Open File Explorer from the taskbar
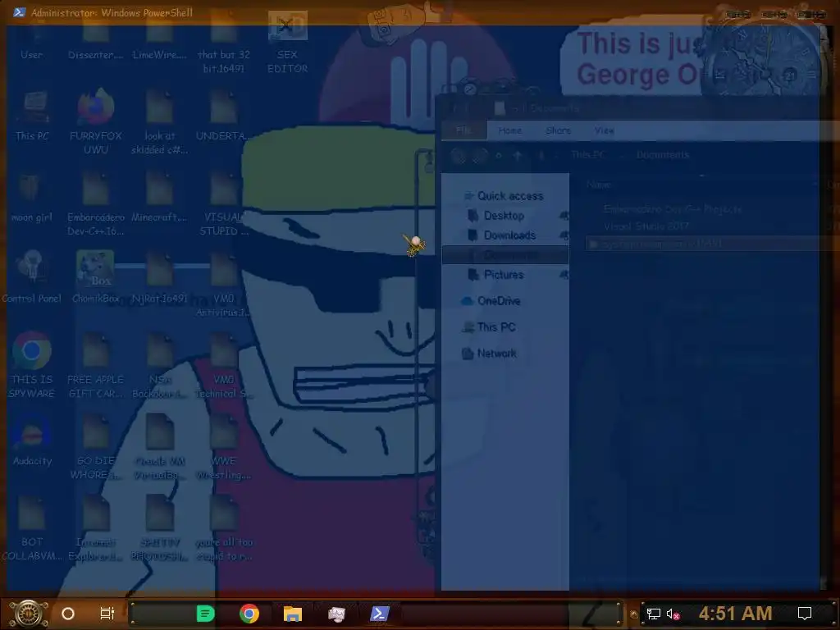Image resolution: width=840 pixels, height=630 pixels. tap(293, 614)
